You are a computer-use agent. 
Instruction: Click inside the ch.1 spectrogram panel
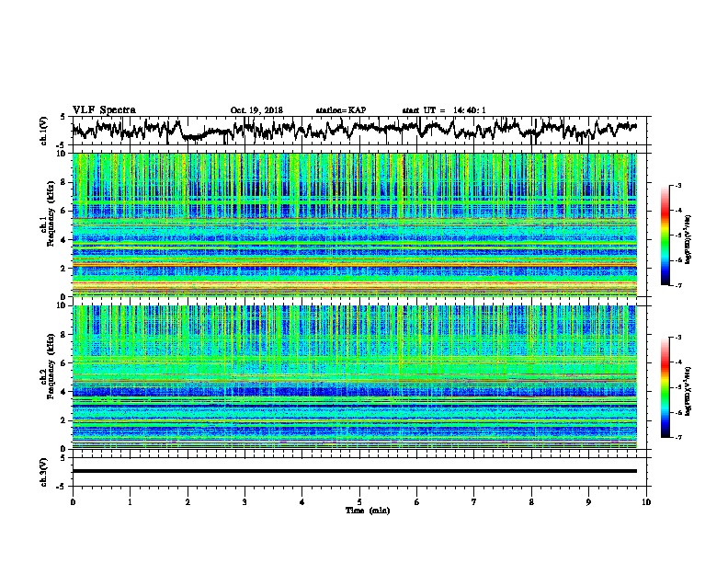point(355,224)
